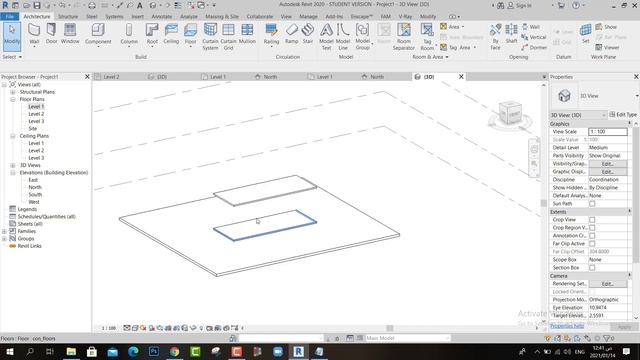The image size is (640, 360).
Task: Choose the Model Line tool
Action: coord(343,37)
